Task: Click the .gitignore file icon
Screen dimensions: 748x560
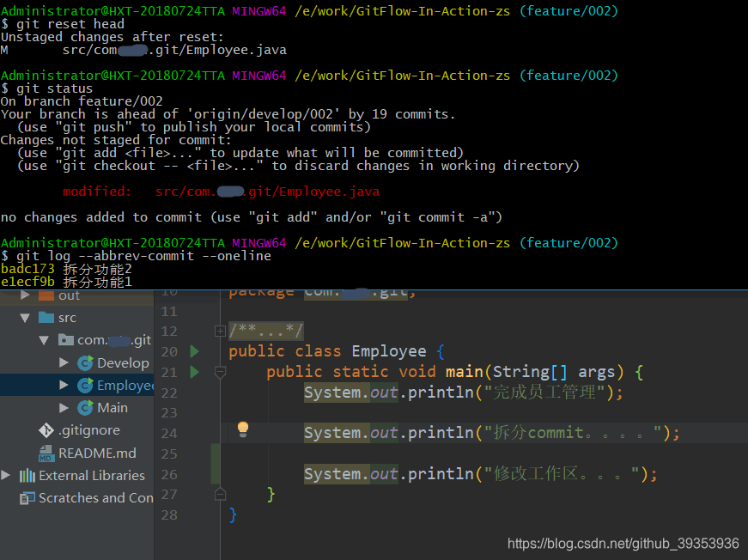Action: (46, 430)
